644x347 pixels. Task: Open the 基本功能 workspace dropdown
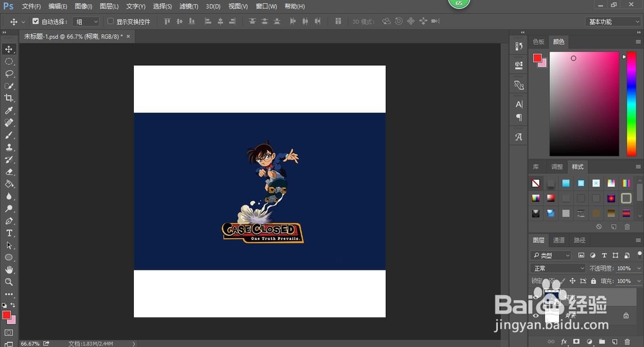[613, 21]
